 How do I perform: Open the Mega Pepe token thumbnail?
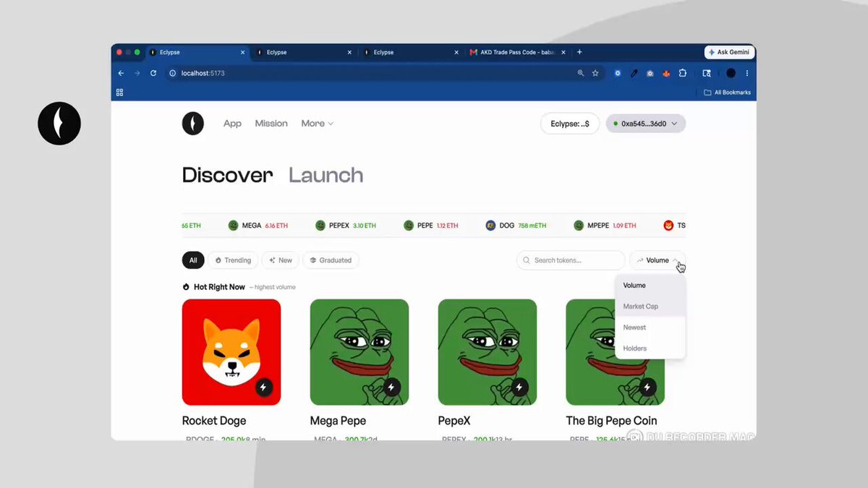point(359,352)
